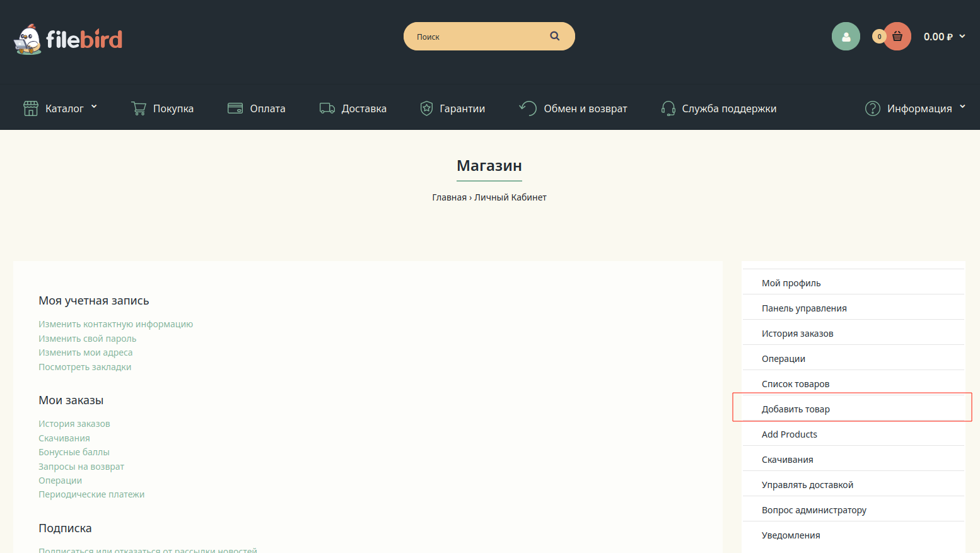This screenshot has height=553, width=980.
Task: Click the Покупка cart icon
Action: pyautogui.click(x=139, y=108)
